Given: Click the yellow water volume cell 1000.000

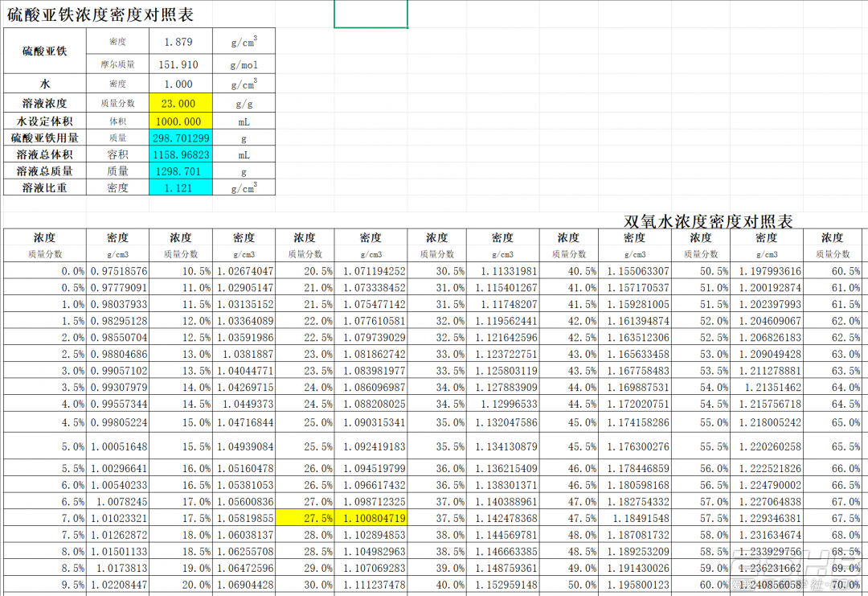Looking at the screenshot, I should 181,121.
